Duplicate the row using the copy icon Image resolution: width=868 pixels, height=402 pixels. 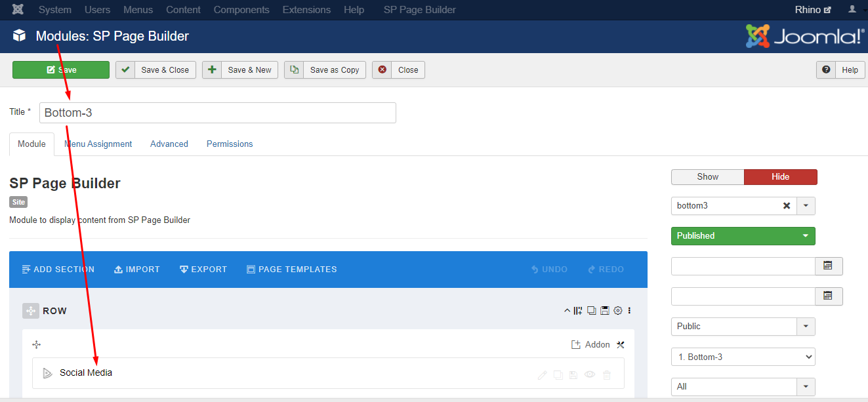(x=591, y=311)
